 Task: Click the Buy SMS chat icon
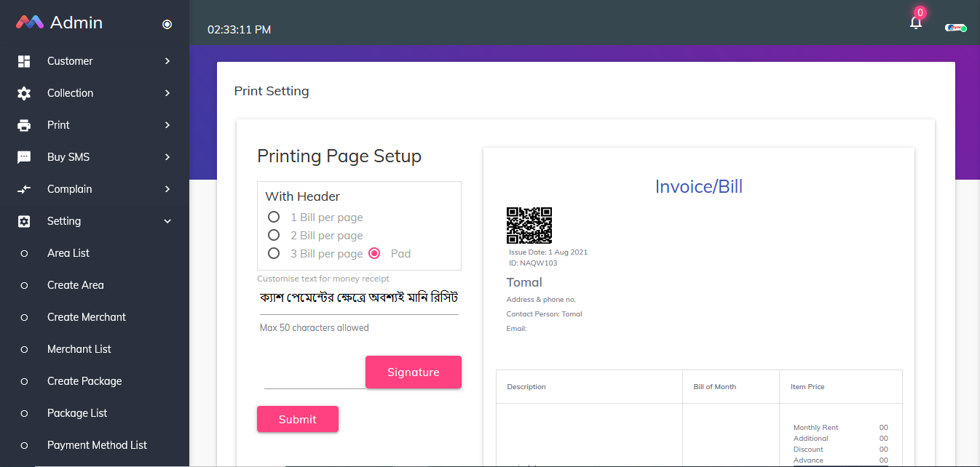click(x=24, y=157)
